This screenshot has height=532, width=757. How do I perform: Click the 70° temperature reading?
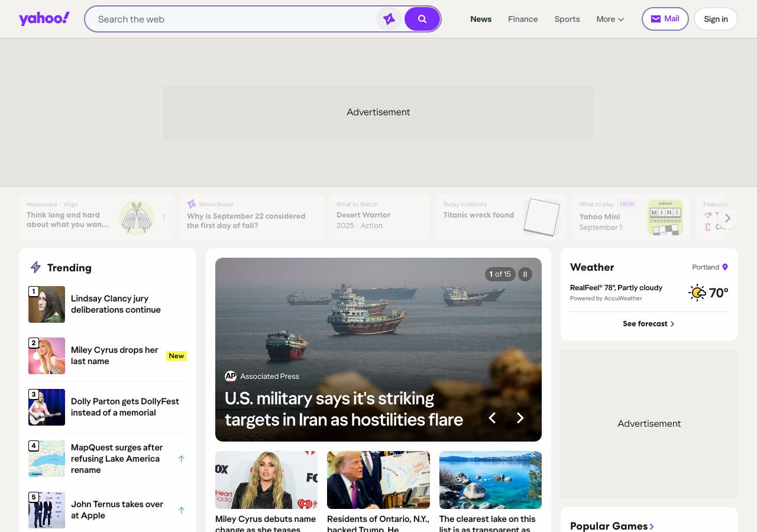[719, 293]
